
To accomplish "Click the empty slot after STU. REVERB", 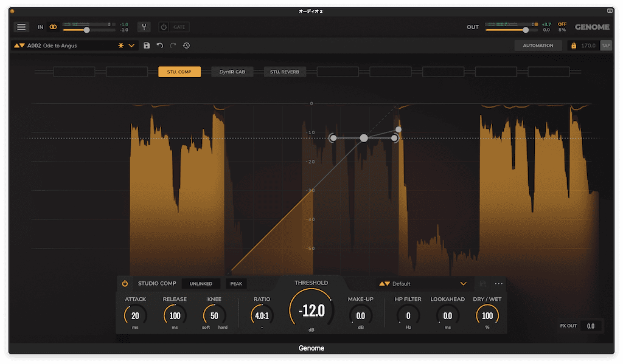I will click(x=338, y=72).
